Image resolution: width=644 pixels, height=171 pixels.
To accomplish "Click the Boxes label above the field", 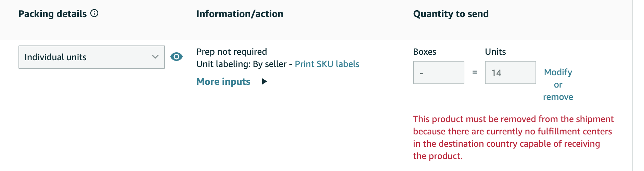I will (425, 52).
